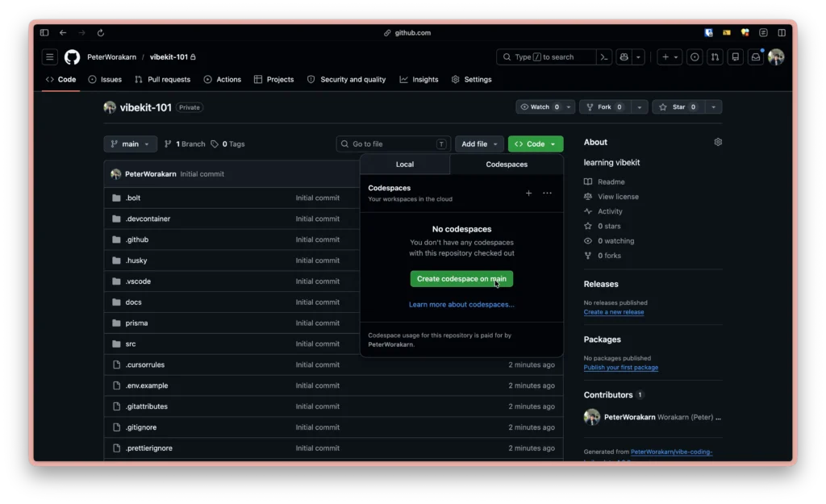Viewport: 826px width, 504px height.
Task: Open the .cursorrules file
Action: pyautogui.click(x=145, y=364)
